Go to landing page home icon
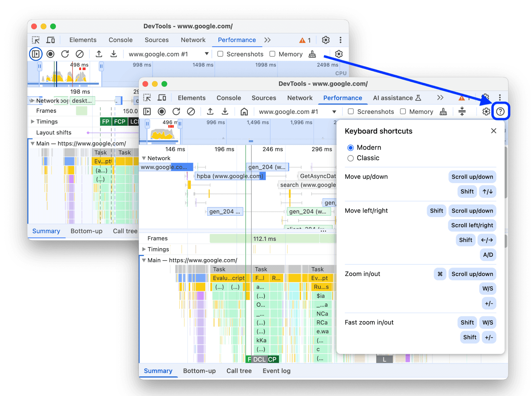This screenshot has height=396, width=532. (244, 111)
